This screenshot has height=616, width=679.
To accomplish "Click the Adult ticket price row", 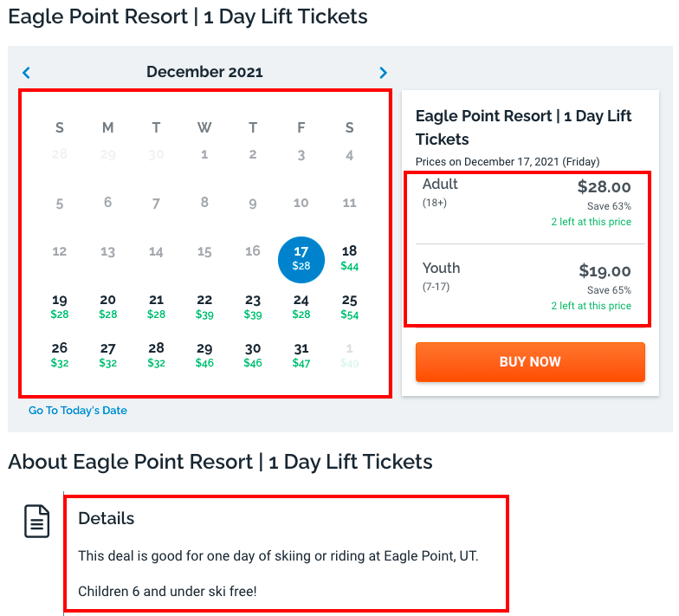I will point(527,202).
